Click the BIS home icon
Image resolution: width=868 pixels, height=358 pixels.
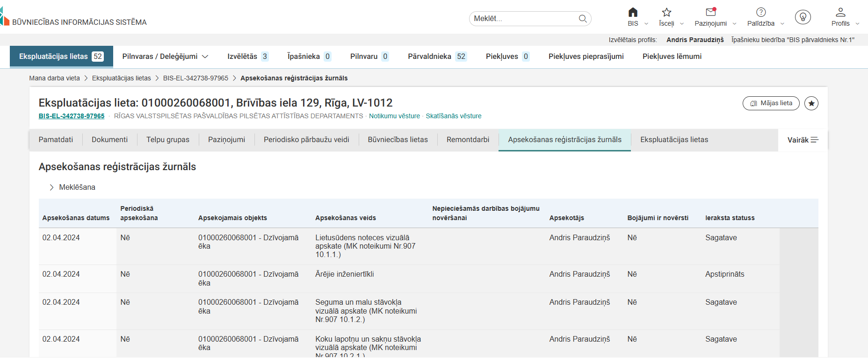coord(633,13)
